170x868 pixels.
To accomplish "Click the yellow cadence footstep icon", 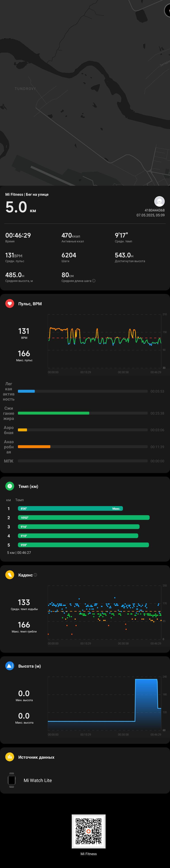I will pyautogui.click(x=10, y=575).
